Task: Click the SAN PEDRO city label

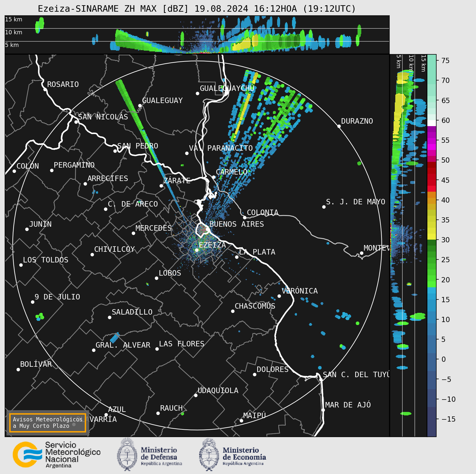Action: (138, 146)
